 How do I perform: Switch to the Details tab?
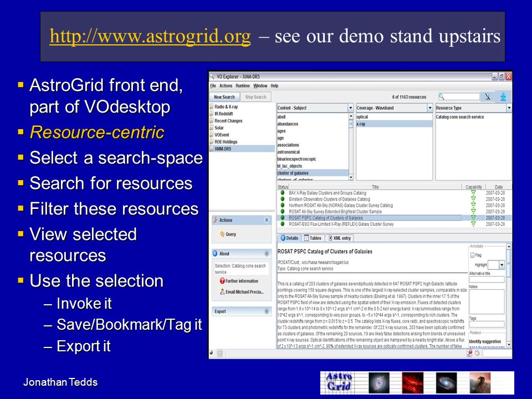(289, 238)
